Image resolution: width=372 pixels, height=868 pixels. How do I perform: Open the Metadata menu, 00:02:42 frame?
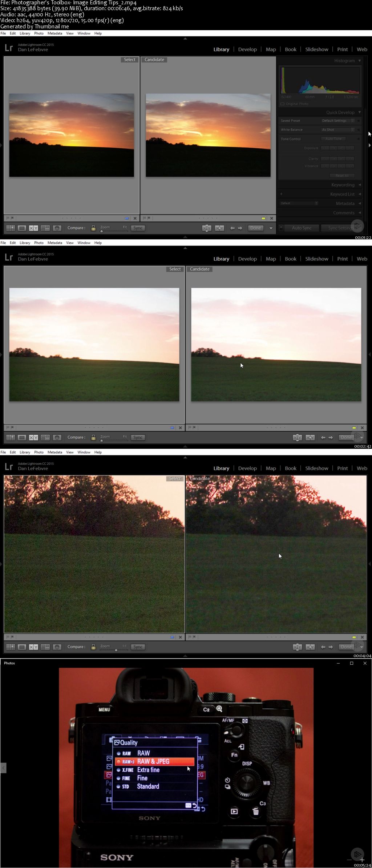click(x=55, y=243)
